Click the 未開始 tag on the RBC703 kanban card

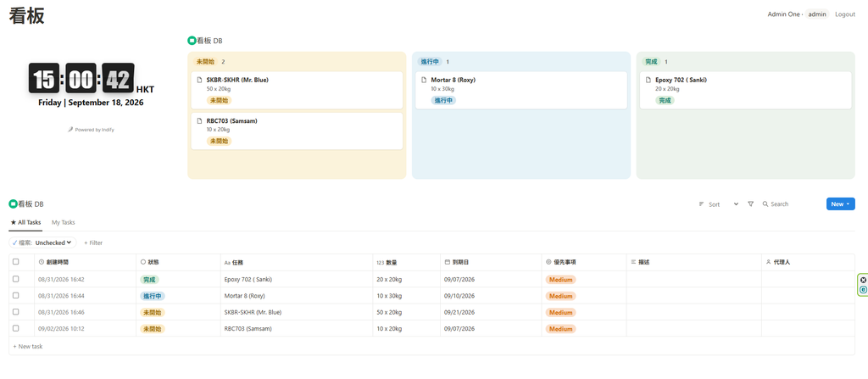click(219, 142)
